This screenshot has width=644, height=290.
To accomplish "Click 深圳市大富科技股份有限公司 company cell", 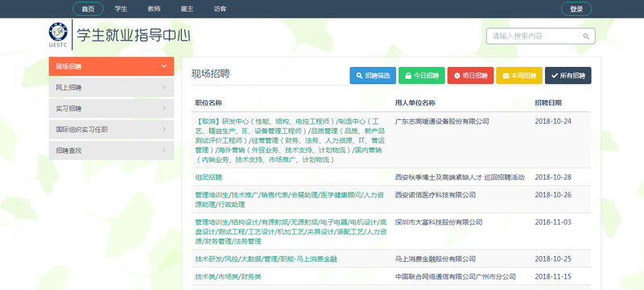I will point(439,222).
